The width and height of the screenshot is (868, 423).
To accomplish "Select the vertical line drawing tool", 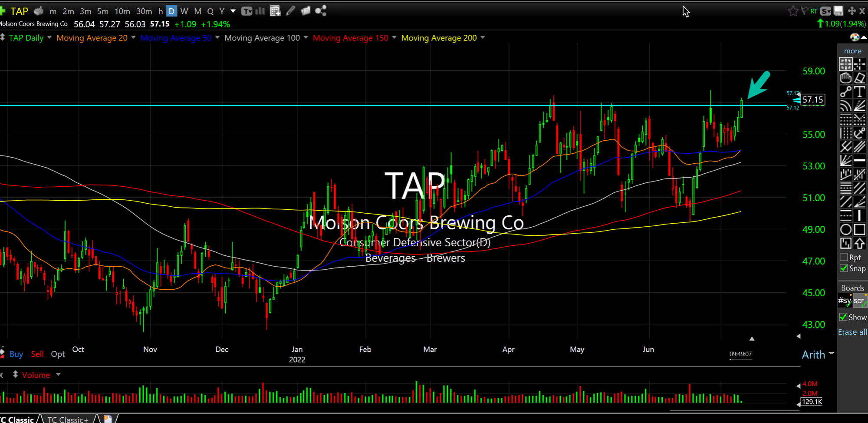I will click(x=860, y=215).
